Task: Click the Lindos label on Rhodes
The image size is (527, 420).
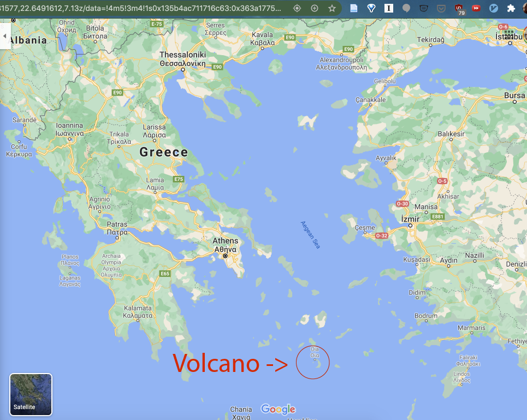Action: point(461,377)
